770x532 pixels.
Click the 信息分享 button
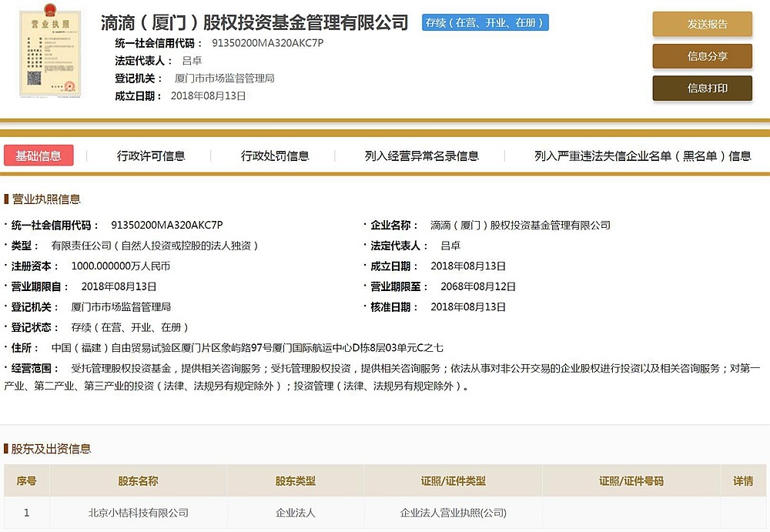coord(702,56)
